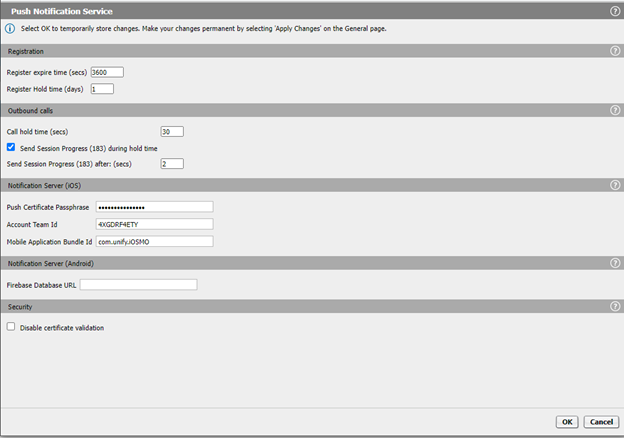Viewport: 624px width, 438px height.
Task: Open help for Push Notification Service title
Action: (615, 11)
